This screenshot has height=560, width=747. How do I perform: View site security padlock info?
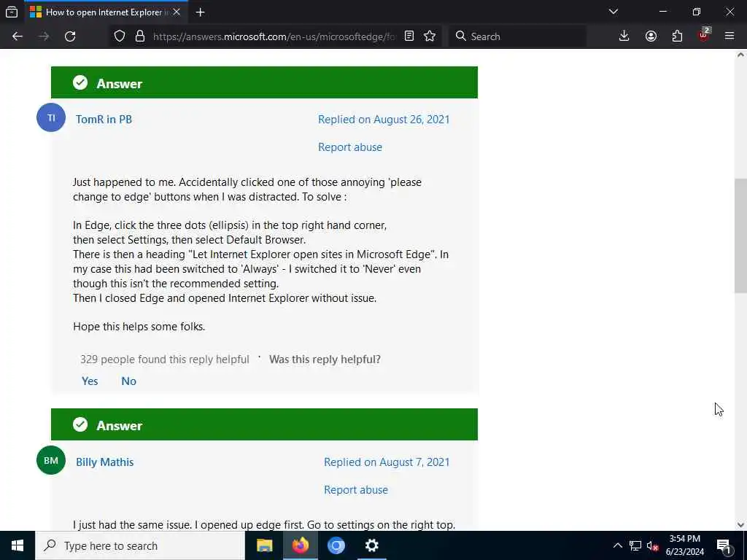click(x=140, y=36)
